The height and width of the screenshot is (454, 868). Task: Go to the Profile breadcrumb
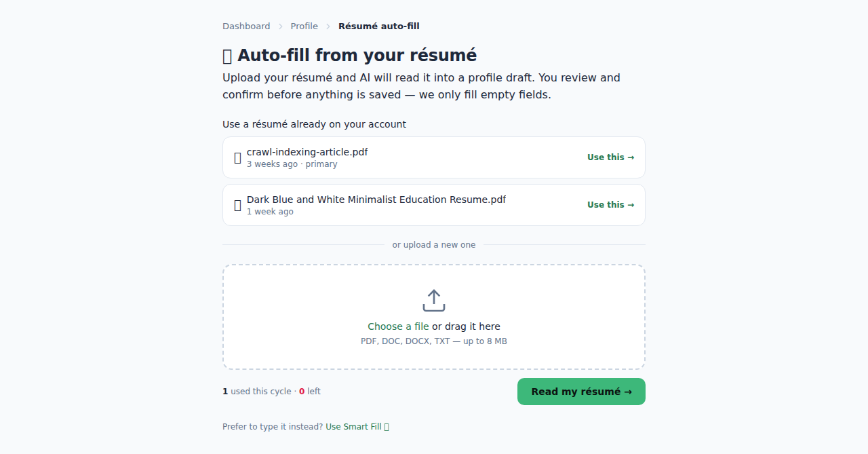pyautogui.click(x=304, y=26)
